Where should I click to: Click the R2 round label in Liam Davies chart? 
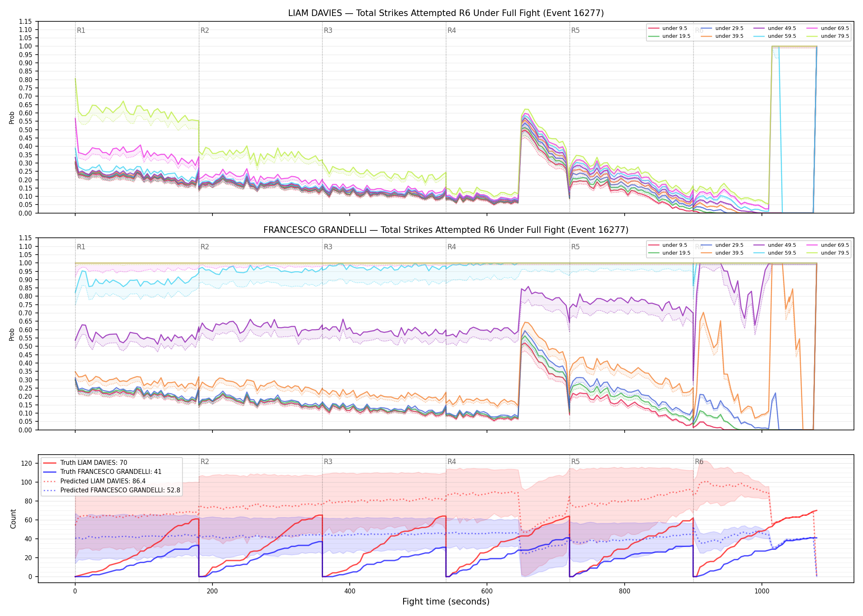pyautogui.click(x=205, y=30)
